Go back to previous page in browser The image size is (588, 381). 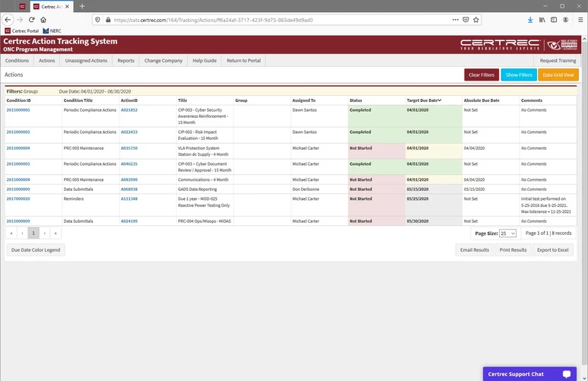[8, 20]
